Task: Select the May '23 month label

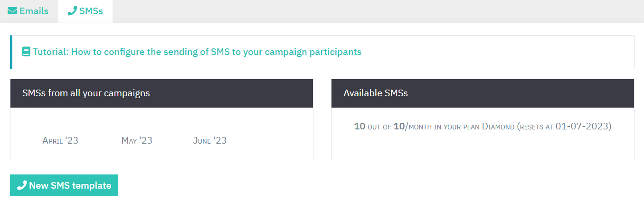Action: click(x=137, y=140)
